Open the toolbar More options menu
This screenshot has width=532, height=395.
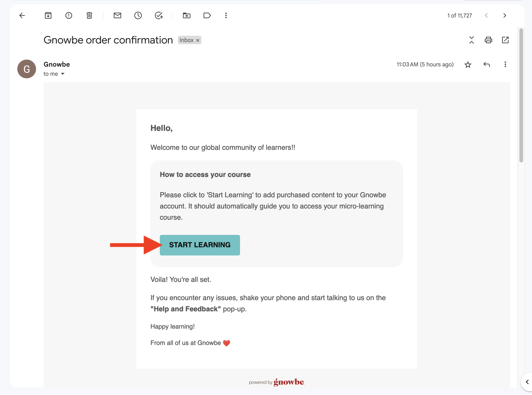click(226, 15)
